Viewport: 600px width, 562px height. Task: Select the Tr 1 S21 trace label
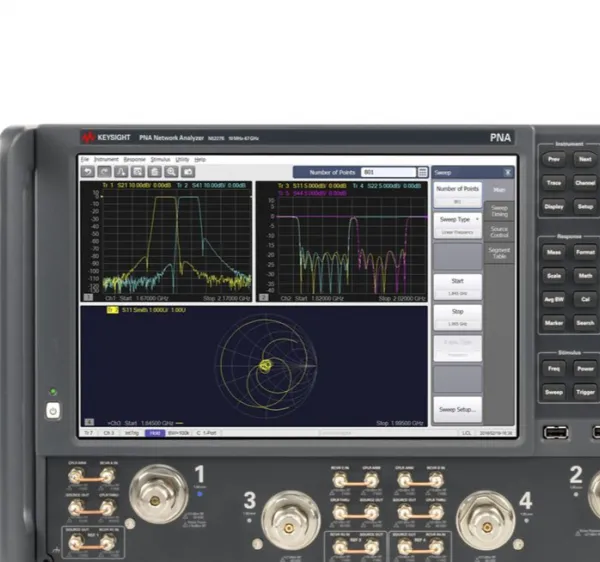coord(137,186)
